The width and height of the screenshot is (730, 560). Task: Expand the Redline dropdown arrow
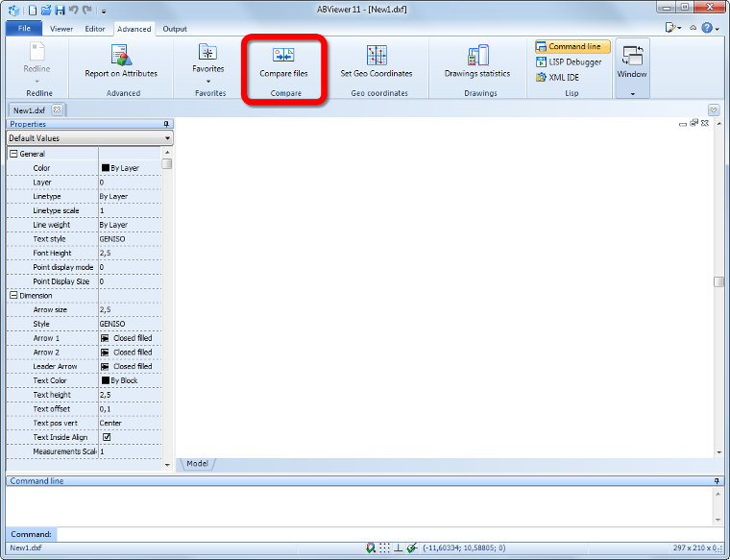point(36,82)
